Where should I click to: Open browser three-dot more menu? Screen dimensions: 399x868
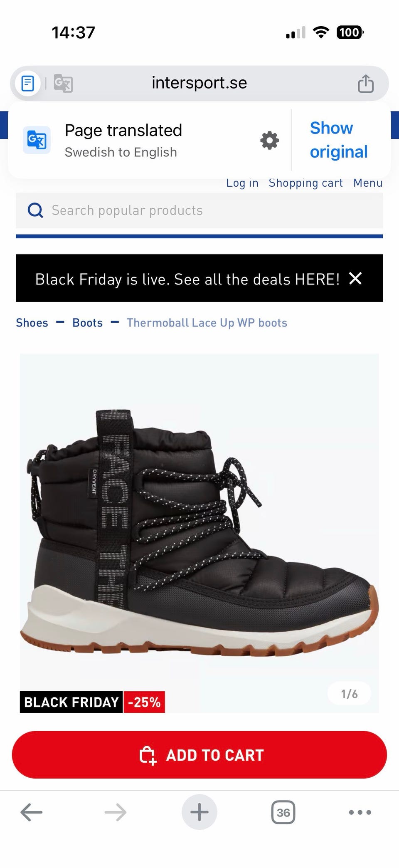coord(360,812)
